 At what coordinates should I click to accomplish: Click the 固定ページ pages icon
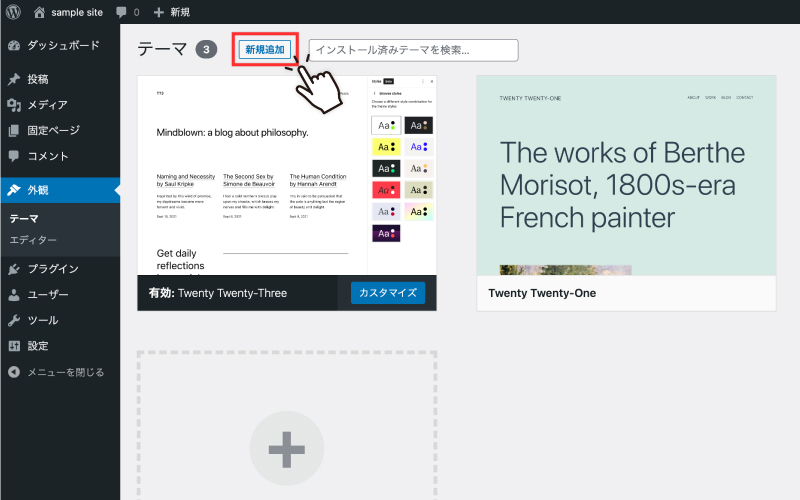[x=14, y=131]
